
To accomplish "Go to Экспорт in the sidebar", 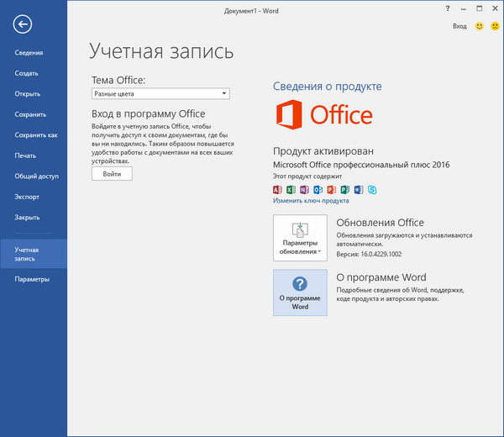I will coord(27,197).
